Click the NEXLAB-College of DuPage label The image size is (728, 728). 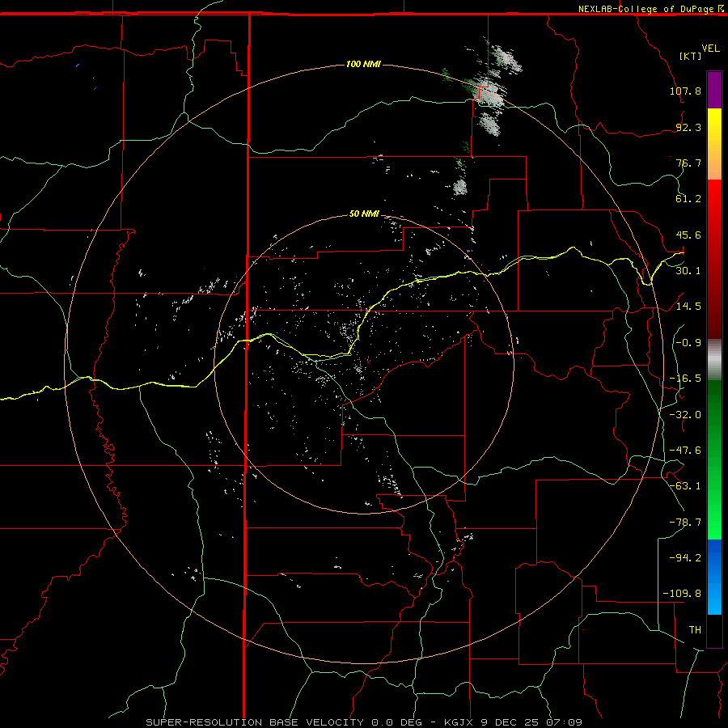point(645,9)
